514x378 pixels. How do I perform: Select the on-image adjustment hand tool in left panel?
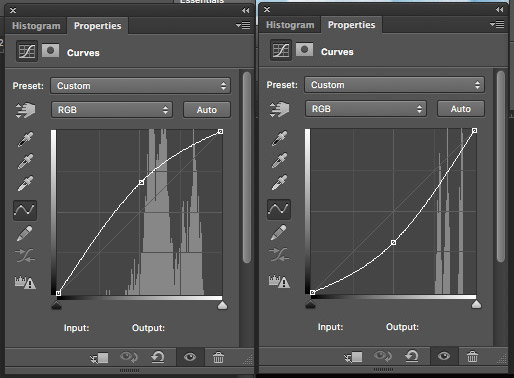[25, 110]
